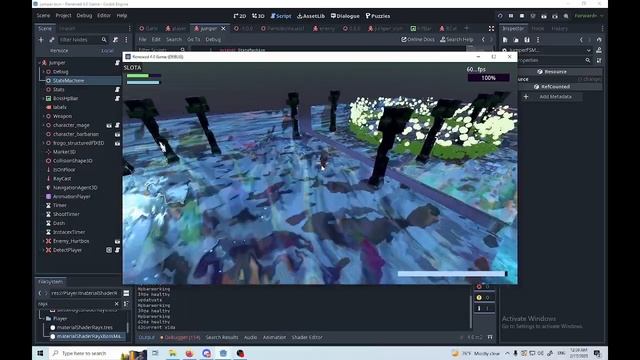Open the Scene dock three-dots options menu
The width and height of the screenshot is (640, 360).
[x=126, y=40]
